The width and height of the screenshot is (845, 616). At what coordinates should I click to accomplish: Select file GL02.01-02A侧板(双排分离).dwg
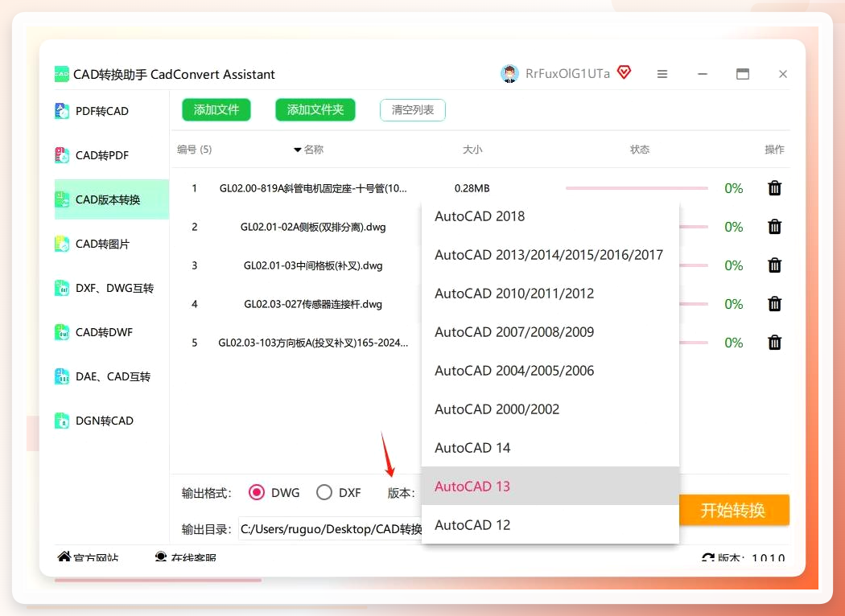[x=313, y=228]
